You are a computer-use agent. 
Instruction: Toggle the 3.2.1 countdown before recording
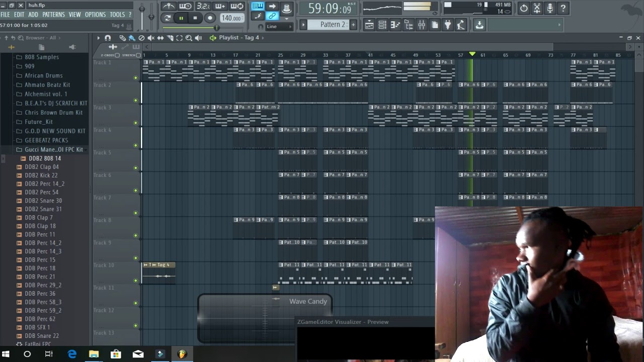(x=203, y=6)
